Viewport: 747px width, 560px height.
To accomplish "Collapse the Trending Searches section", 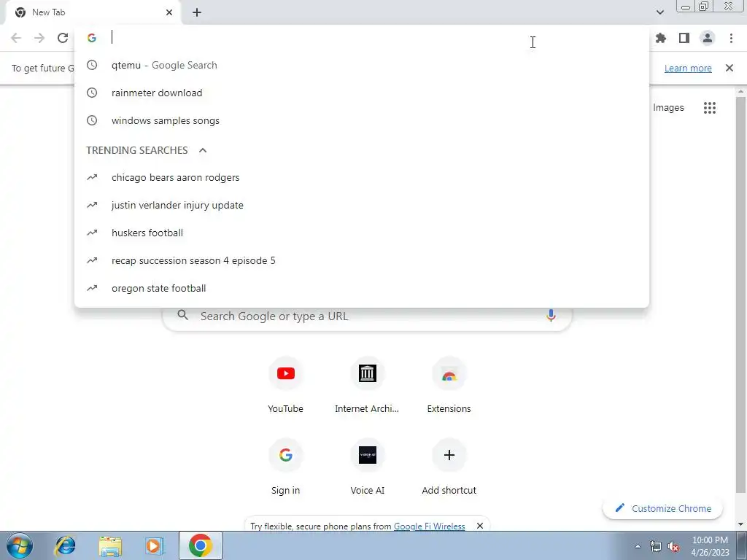I will click(x=203, y=150).
